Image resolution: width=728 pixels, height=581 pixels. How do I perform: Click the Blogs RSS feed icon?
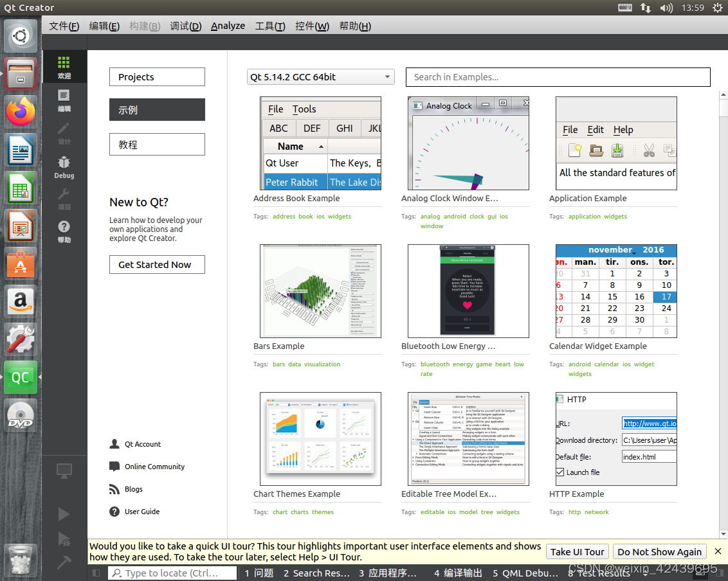[x=114, y=488]
